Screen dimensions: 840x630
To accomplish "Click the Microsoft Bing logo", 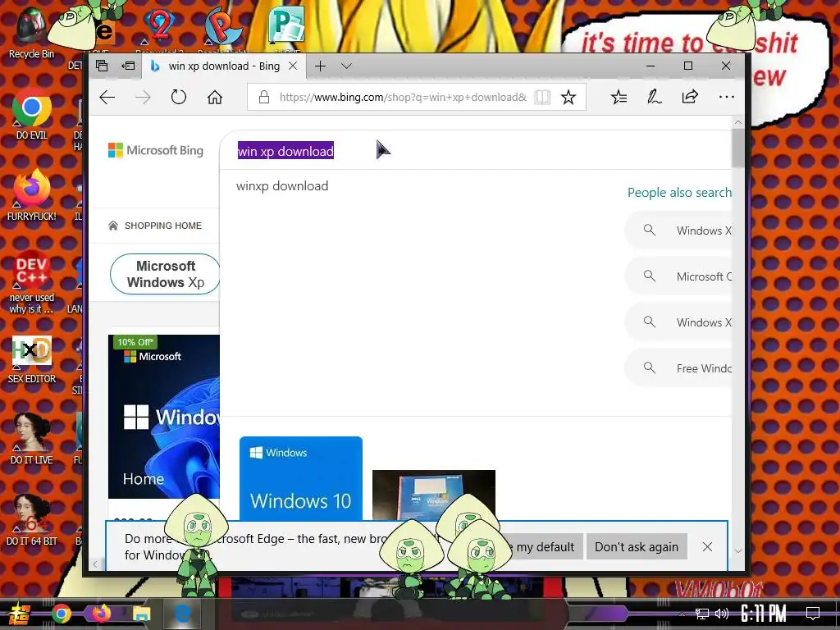I will click(156, 151).
